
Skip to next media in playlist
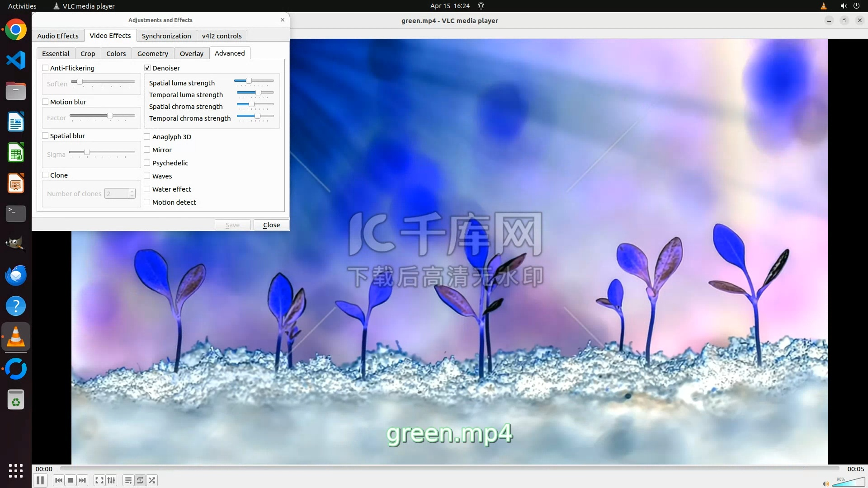click(x=82, y=480)
